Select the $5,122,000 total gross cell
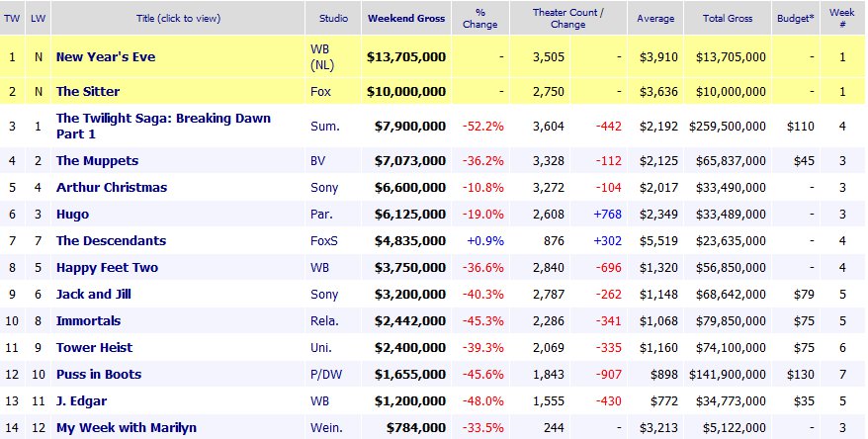The height and width of the screenshot is (439, 868). [x=735, y=428]
